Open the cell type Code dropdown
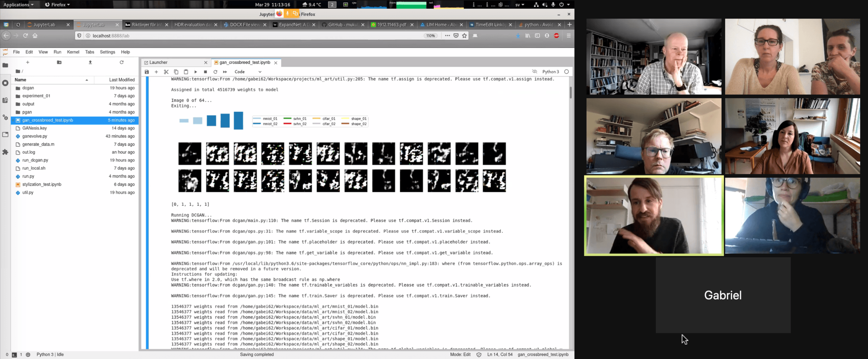Viewport: 868px width, 359px height. [x=248, y=72]
